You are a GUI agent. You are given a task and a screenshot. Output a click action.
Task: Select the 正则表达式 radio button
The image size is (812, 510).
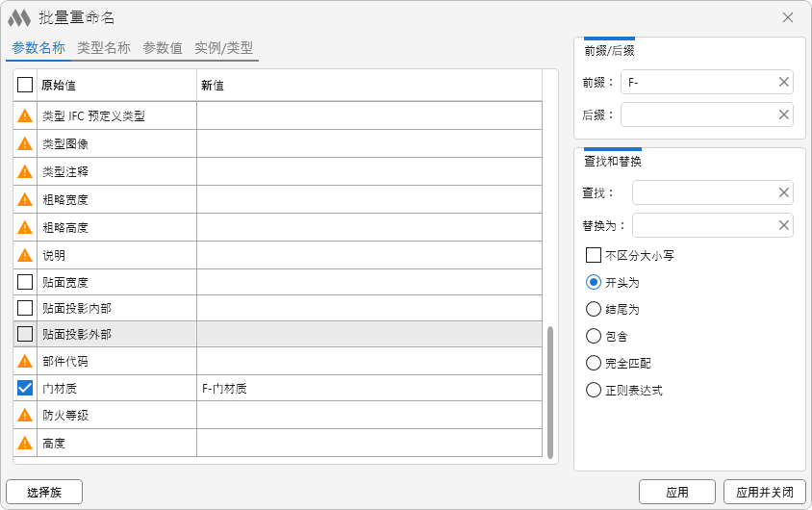(x=594, y=391)
